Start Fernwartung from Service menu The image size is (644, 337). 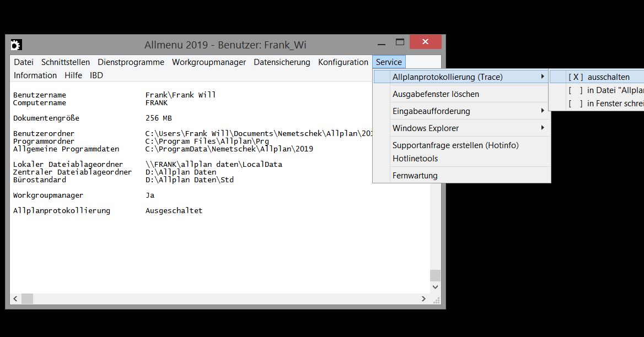(x=415, y=176)
